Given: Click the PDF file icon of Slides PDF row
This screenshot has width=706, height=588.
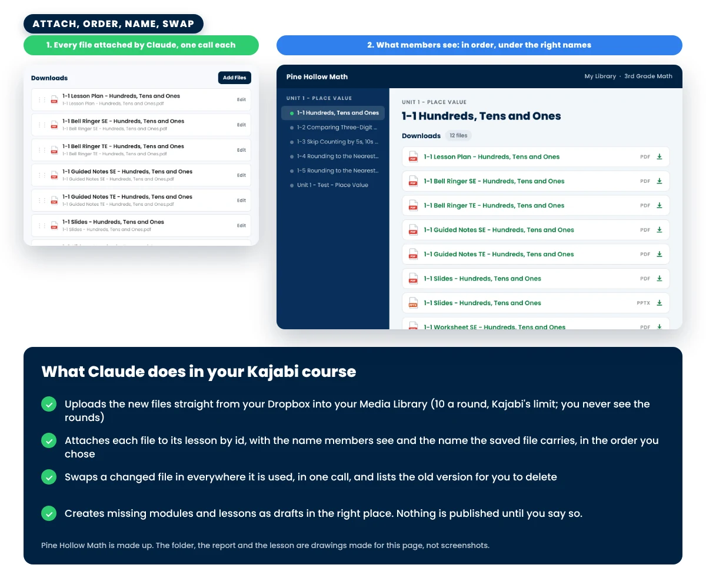Looking at the screenshot, I should click(x=413, y=279).
